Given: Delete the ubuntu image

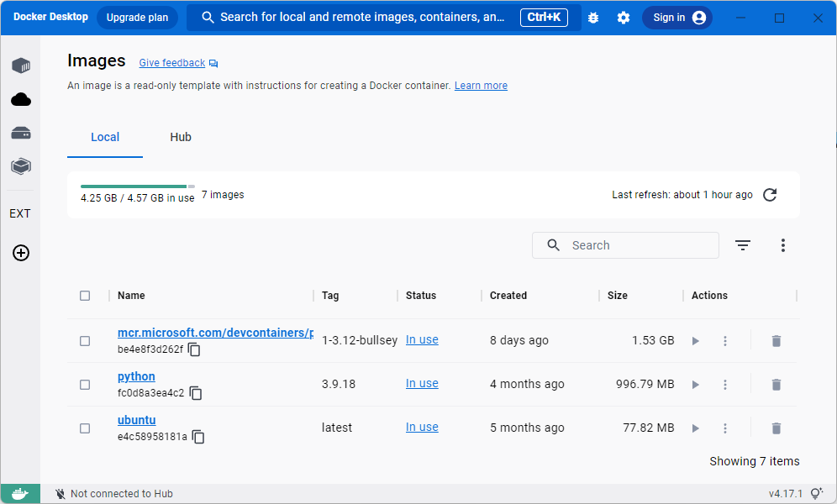Looking at the screenshot, I should [x=776, y=428].
